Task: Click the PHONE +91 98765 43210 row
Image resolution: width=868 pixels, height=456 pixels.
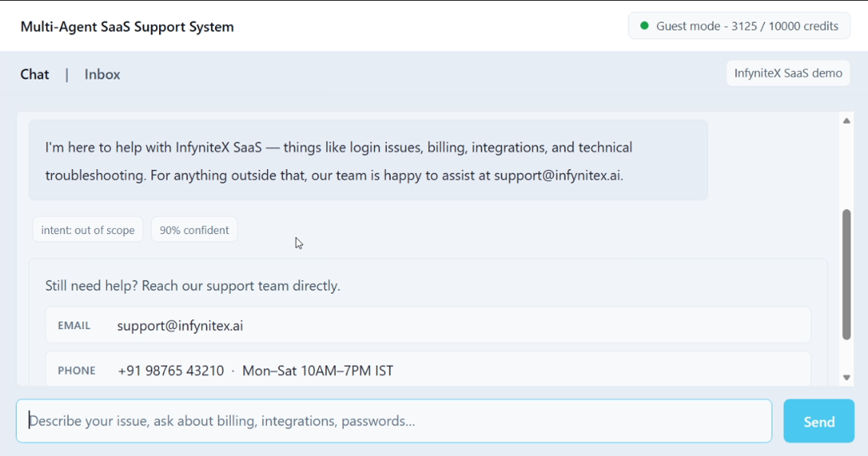Action: [x=428, y=369]
